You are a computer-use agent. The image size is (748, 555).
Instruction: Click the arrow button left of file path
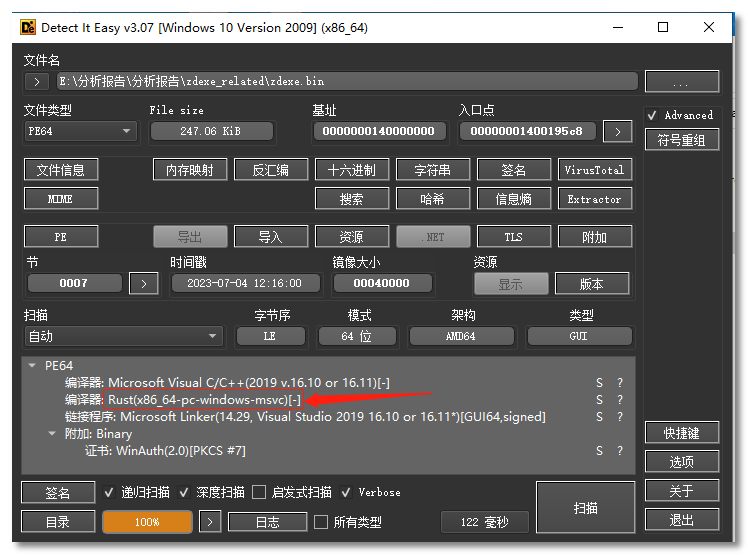click(x=36, y=81)
